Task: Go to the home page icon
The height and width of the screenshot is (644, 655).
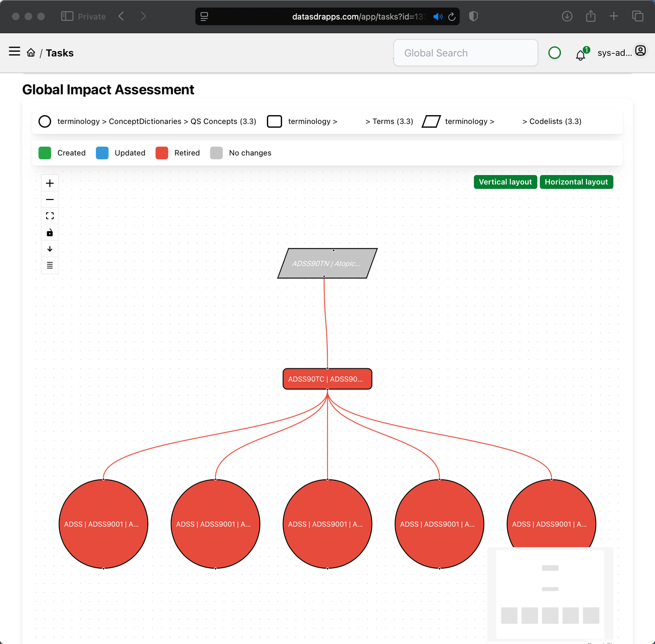Action: 31,53
